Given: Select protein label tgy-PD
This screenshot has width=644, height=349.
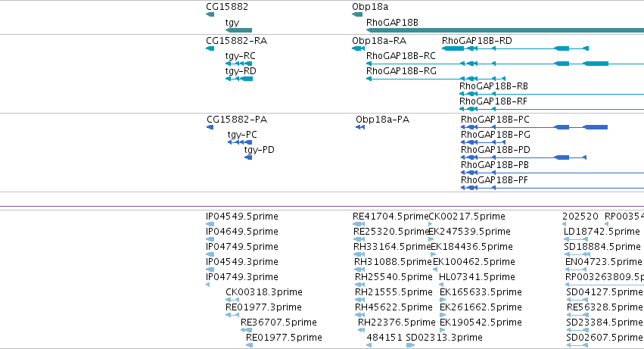Looking at the screenshot, I should [x=259, y=151].
